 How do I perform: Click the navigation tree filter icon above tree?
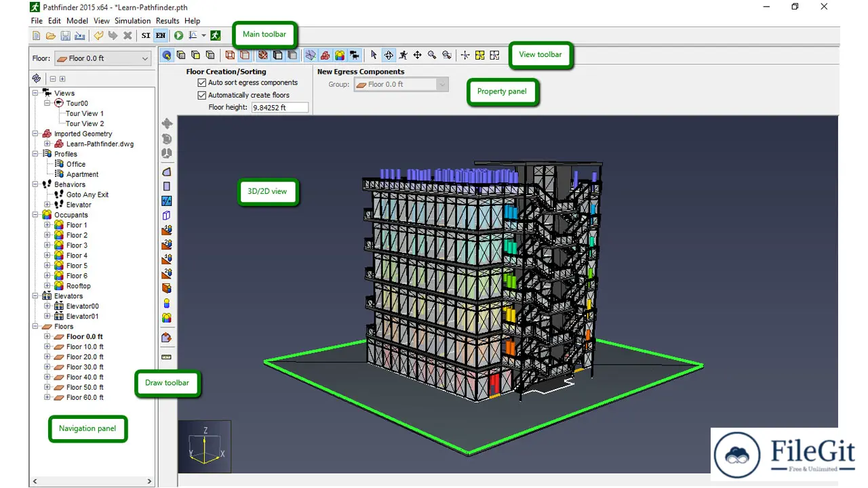37,79
